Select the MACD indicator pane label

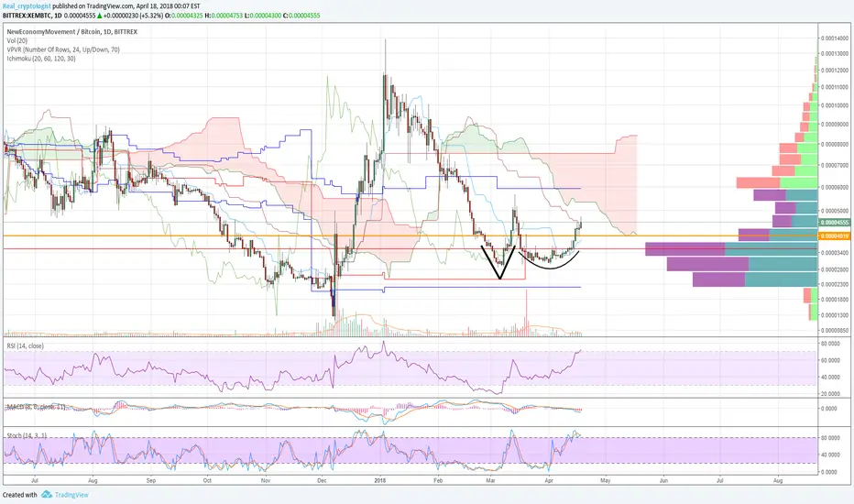tap(36, 407)
